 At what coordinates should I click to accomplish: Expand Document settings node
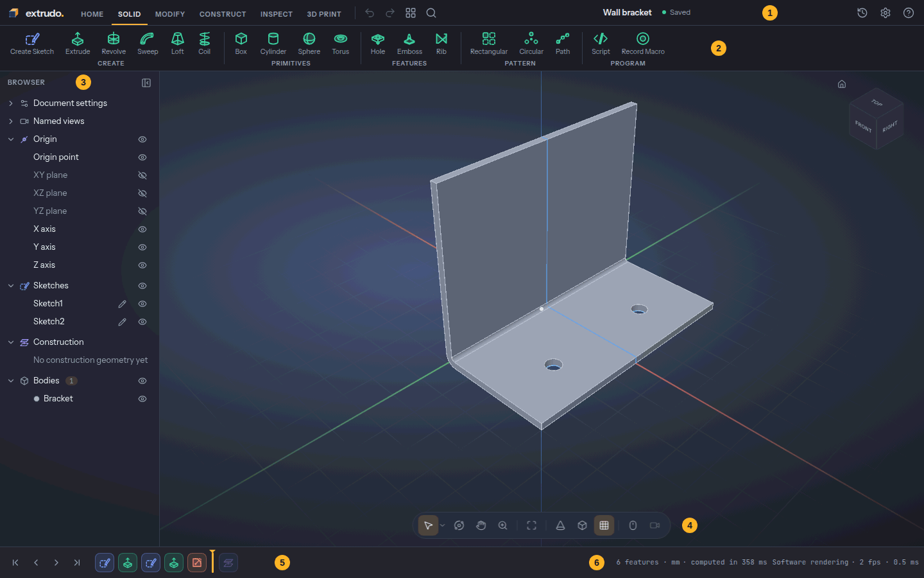click(x=11, y=103)
